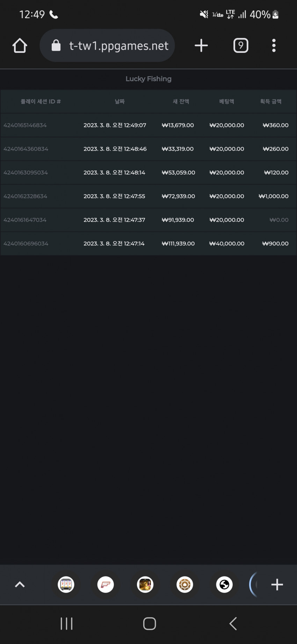Tap the 획득 금액 column header
The width and height of the screenshot is (297, 644).
click(271, 101)
